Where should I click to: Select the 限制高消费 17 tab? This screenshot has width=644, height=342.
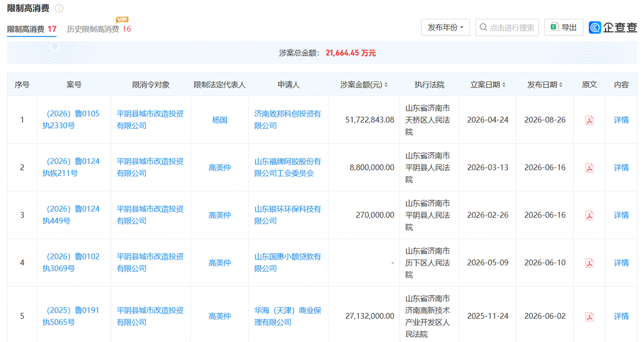point(32,29)
